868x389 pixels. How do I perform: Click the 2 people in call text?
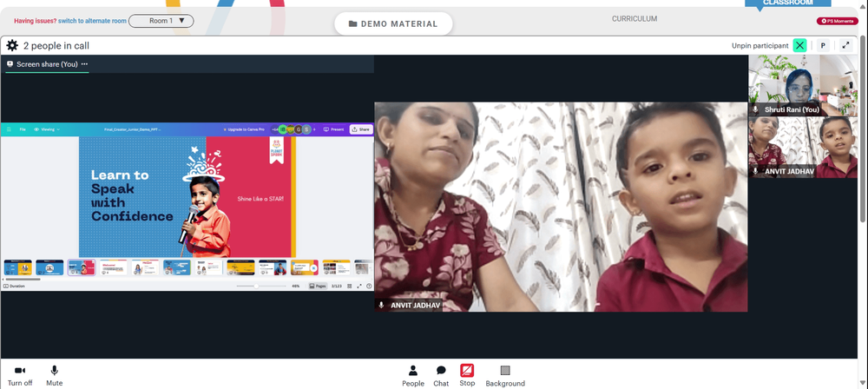point(56,45)
